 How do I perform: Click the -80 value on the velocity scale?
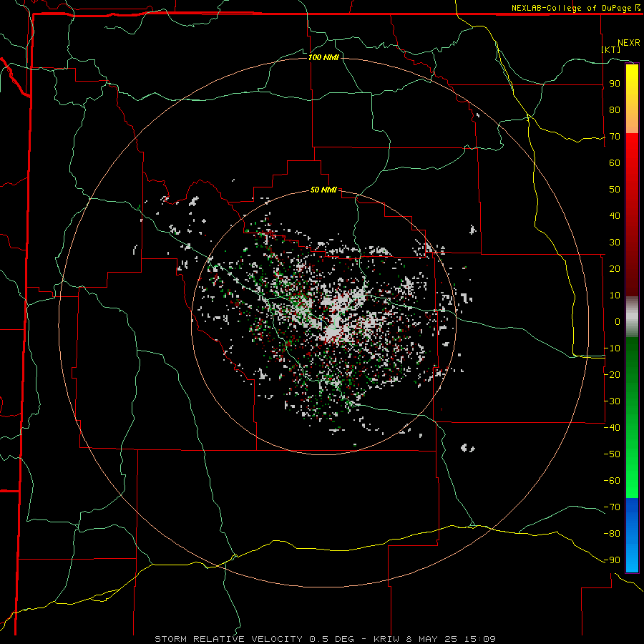(612, 534)
